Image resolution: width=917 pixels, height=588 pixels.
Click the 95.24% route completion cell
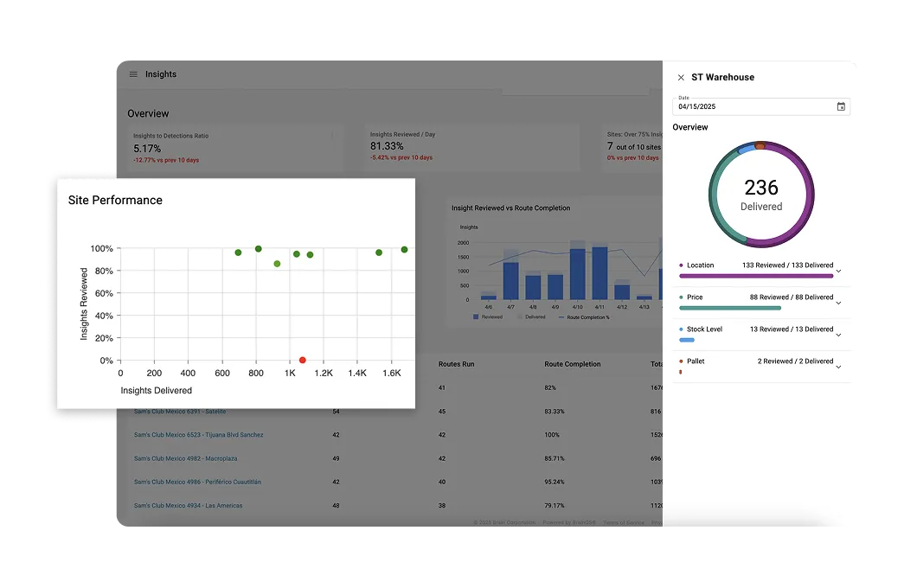[x=554, y=483]
